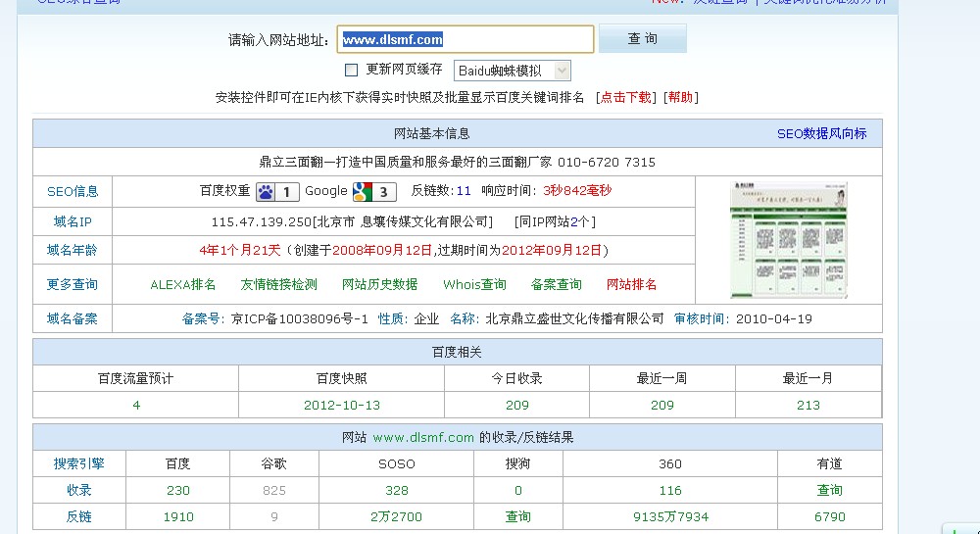Open 备案查询 link

coord(556,285)
